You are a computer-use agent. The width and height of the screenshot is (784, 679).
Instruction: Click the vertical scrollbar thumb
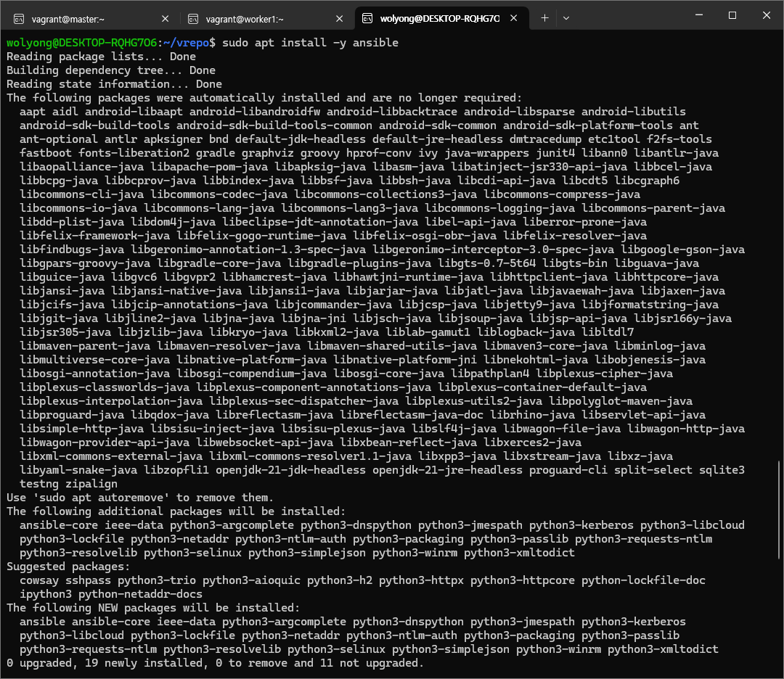779,509
